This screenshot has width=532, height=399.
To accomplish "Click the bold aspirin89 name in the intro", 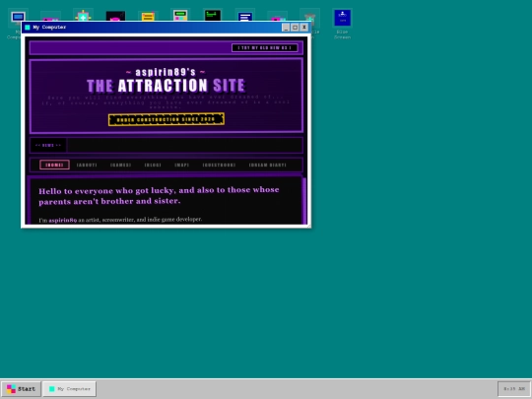I will point(63,221).
